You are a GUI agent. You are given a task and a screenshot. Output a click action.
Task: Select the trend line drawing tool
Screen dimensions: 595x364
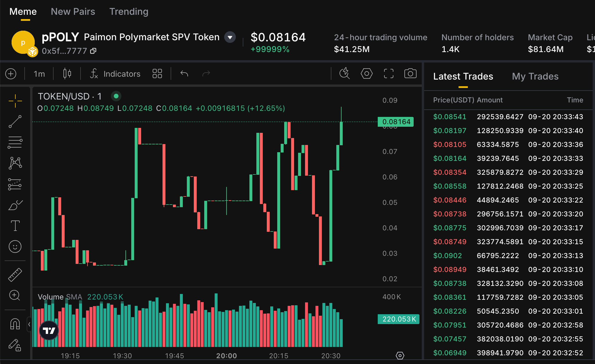(15, 122)
